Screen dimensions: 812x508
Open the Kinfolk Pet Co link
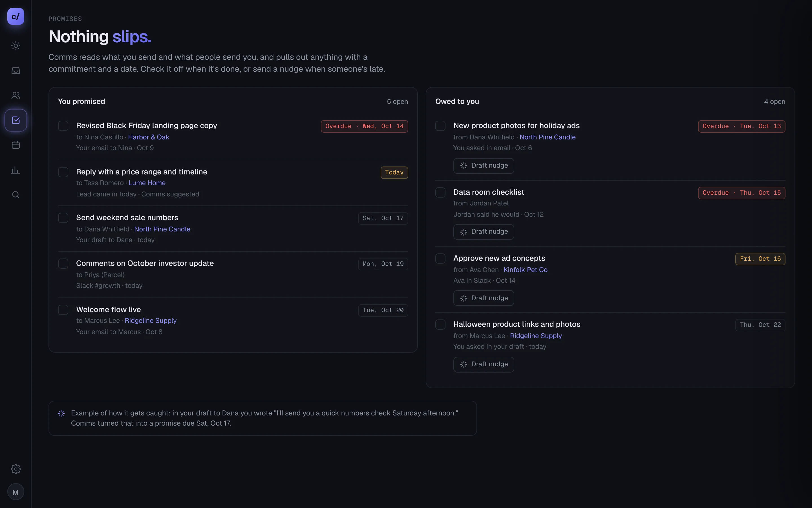point(526,270)
